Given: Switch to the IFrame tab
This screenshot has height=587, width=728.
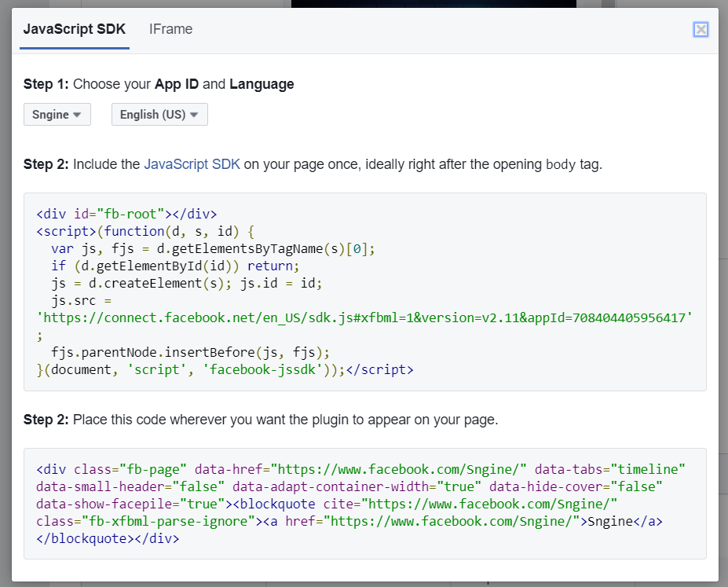Looking at the screenshot, I should pos(170,29).
